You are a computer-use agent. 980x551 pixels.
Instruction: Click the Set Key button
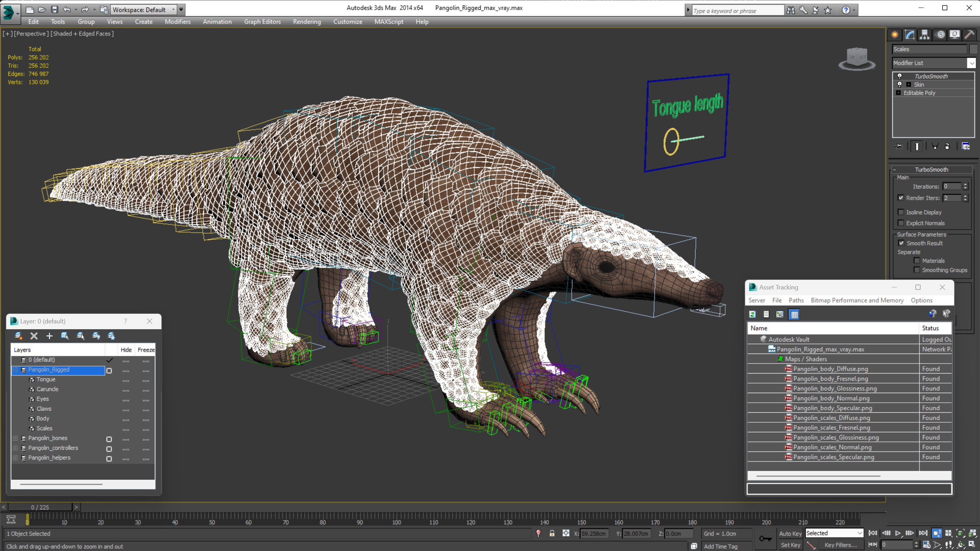click(790, 545)
